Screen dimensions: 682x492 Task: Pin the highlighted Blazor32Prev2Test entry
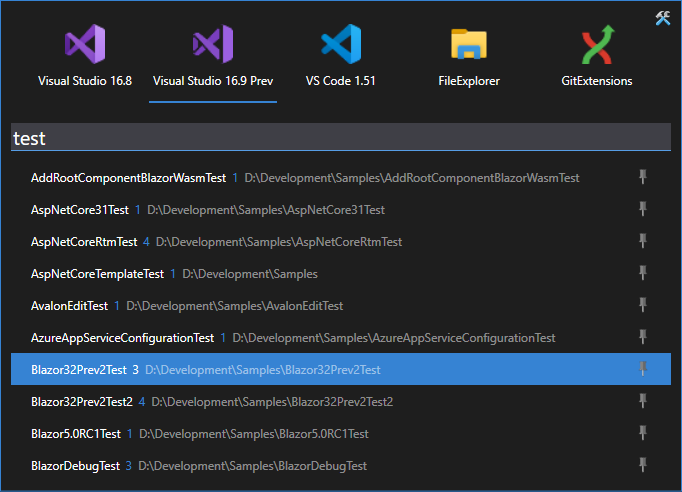pos(642,369)
